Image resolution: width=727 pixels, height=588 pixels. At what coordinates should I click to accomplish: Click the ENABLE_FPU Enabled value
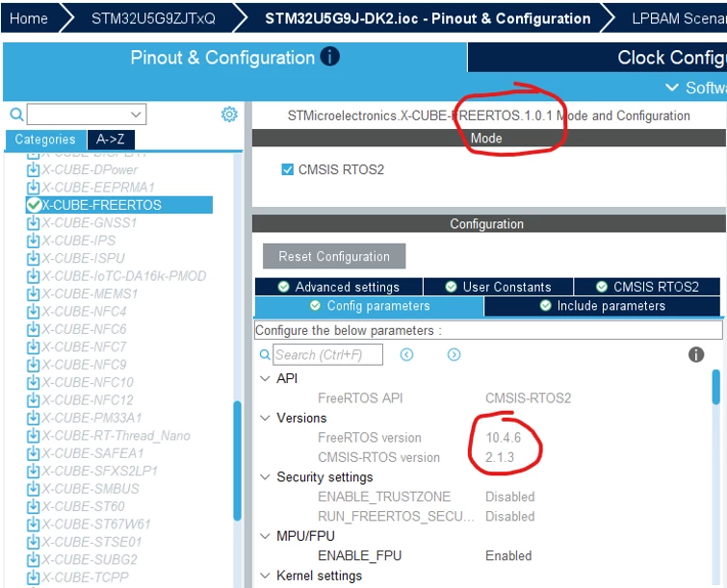click(x=508, y=555)
